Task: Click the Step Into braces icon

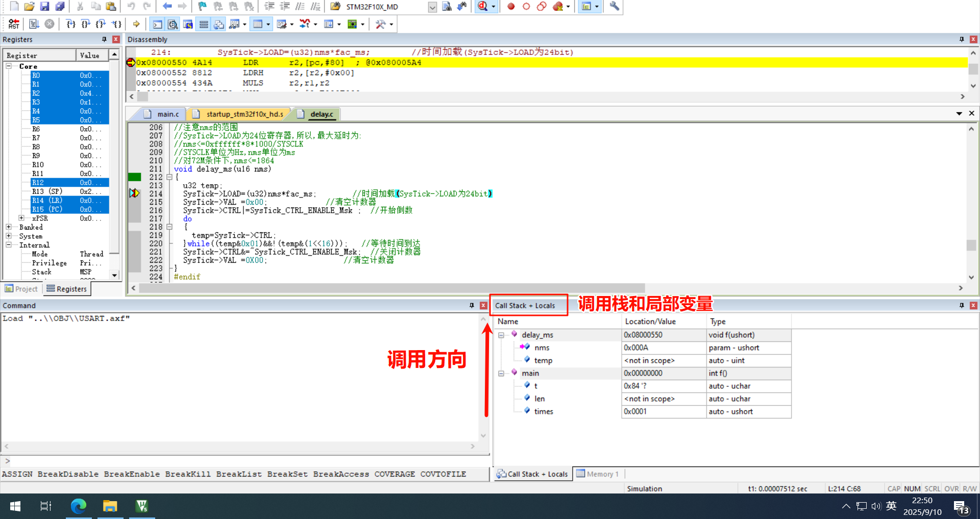Action: [71, 24]
